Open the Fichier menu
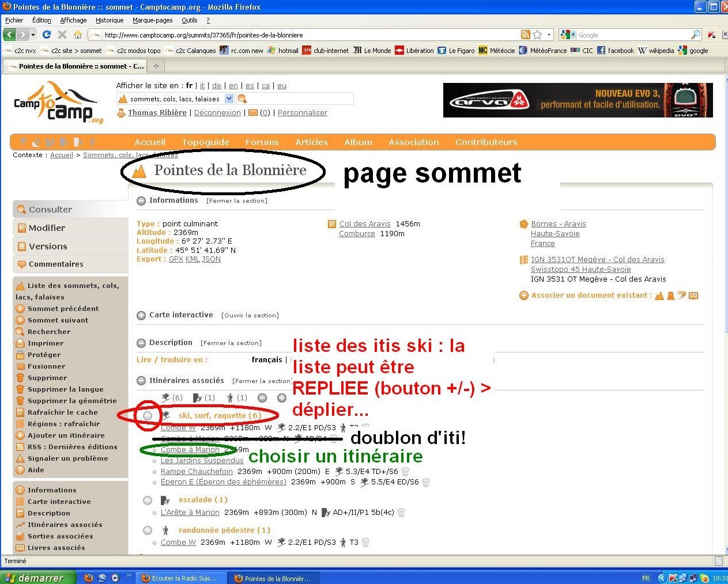This screenshot has height=584, width=728. (14, 20)
